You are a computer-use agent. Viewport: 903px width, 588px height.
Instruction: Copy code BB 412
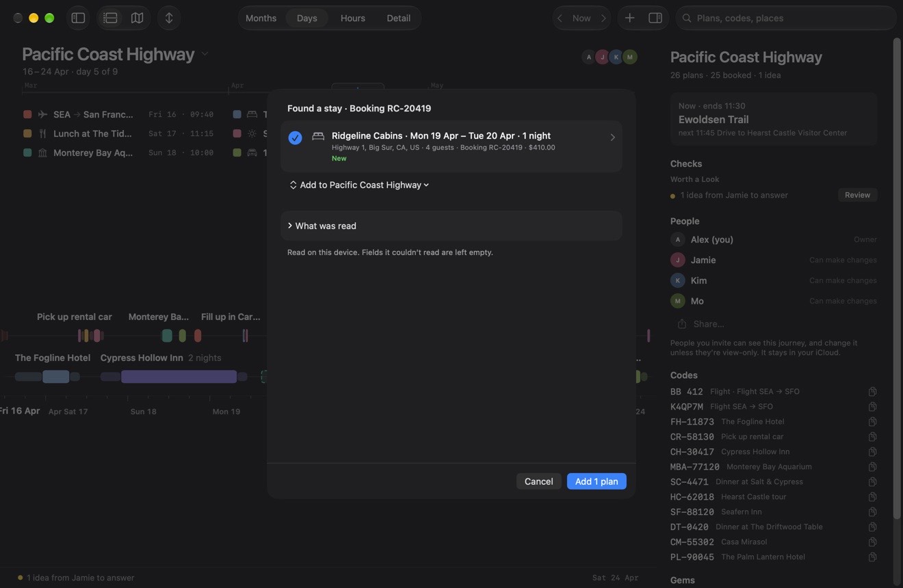pos(872,392)
